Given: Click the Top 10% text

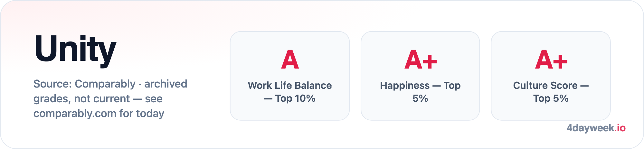Looking at the screenshot, I should click(295, 98).
